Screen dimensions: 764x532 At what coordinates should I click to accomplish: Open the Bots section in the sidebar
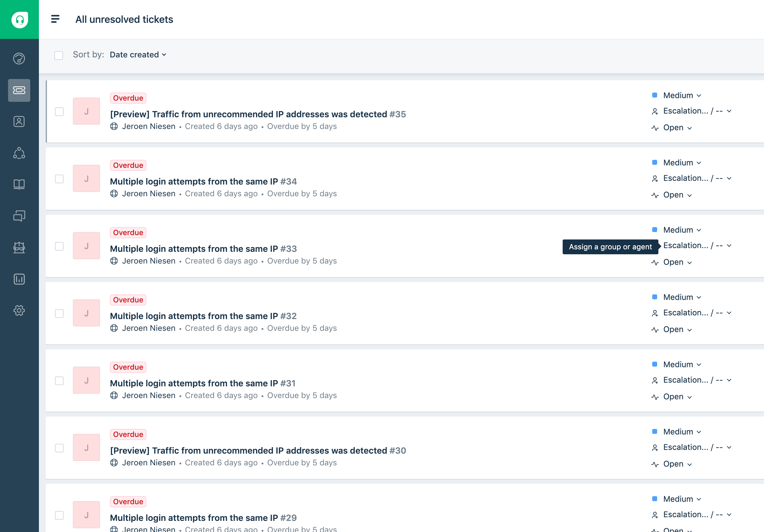click(19, 247)
